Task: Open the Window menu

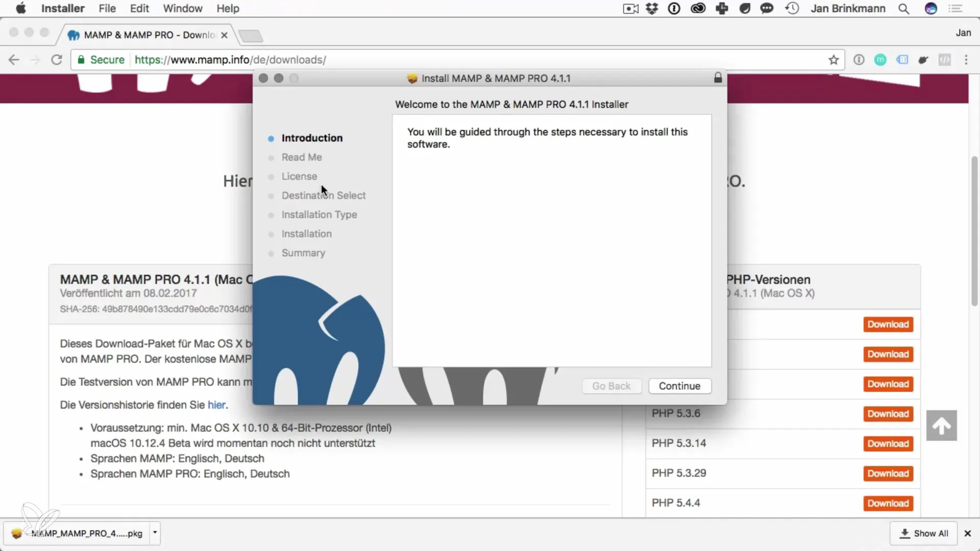Action: [x=183, y=8]
